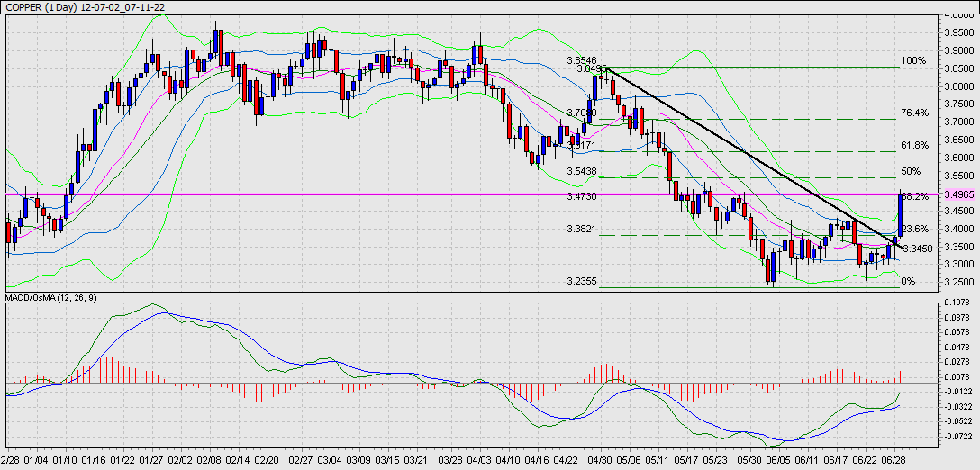Viewport: 980px width, 470px height.
Task: Click the 100% Fibonacci level label
Action: tap(913, 61)
